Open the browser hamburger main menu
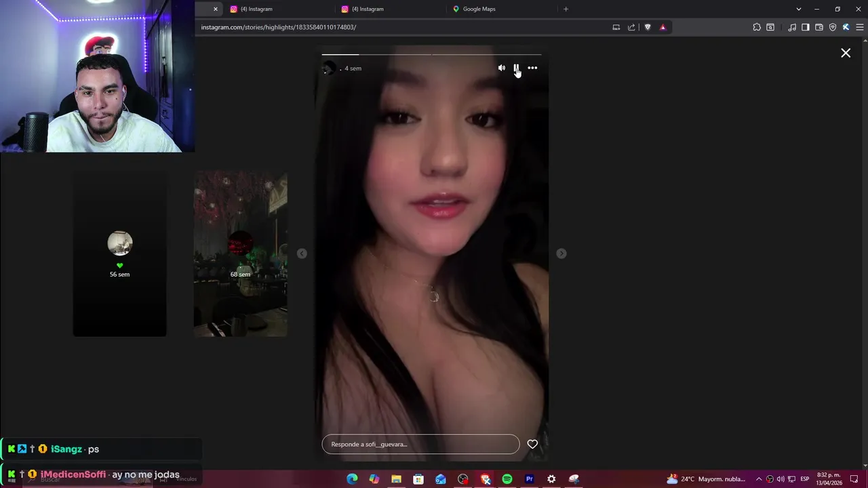The width and height of the screenshot is (868, 488). (860, 27)
